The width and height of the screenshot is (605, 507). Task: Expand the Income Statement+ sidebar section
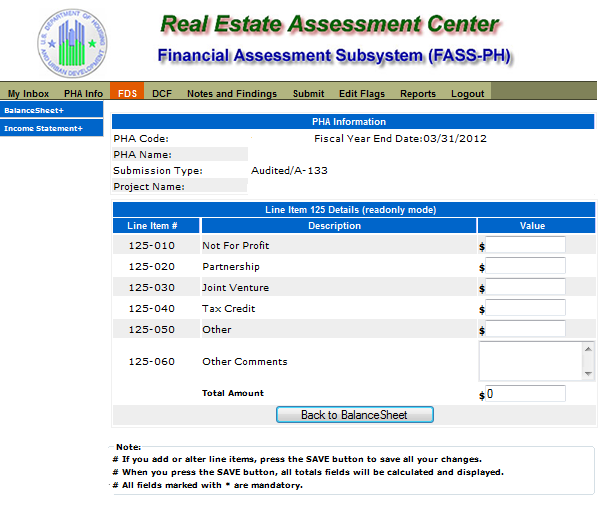point(51,128)
